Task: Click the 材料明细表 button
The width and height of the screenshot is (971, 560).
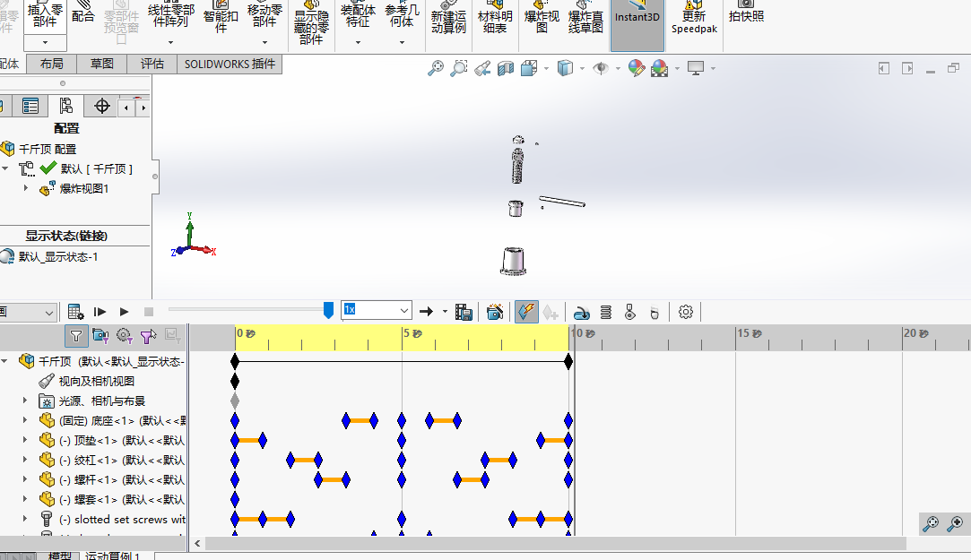Action: click(495, 19)
